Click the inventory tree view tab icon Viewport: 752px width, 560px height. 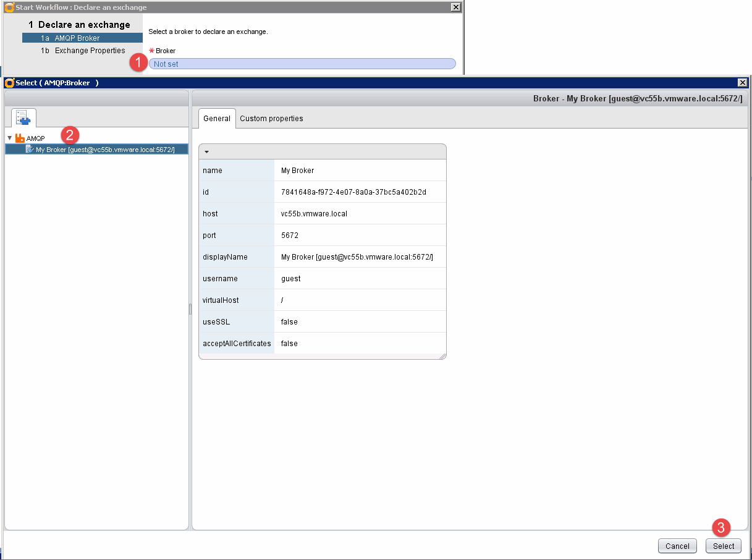(23, 117)
